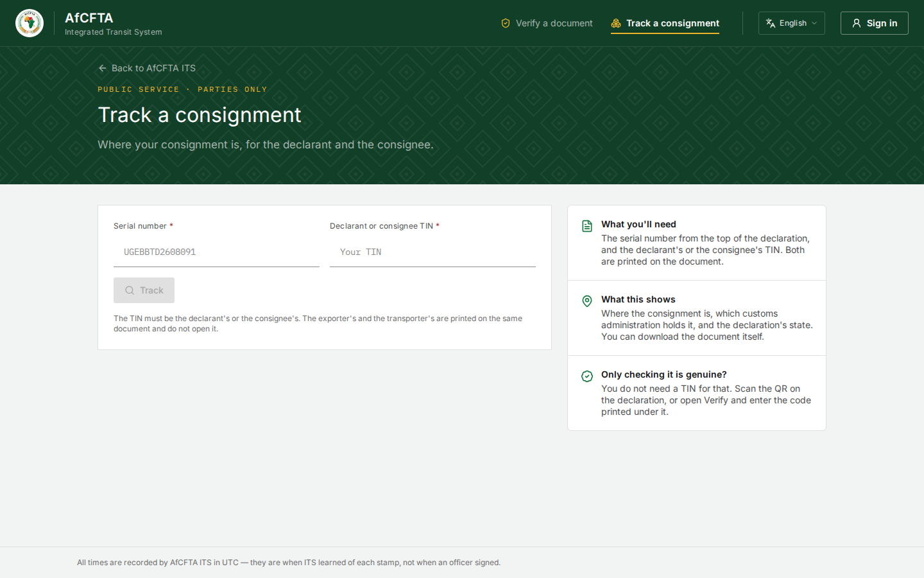Click the translate icon in the language selector
The height and width of the screenshot is (578, 924).
point(771,23)
